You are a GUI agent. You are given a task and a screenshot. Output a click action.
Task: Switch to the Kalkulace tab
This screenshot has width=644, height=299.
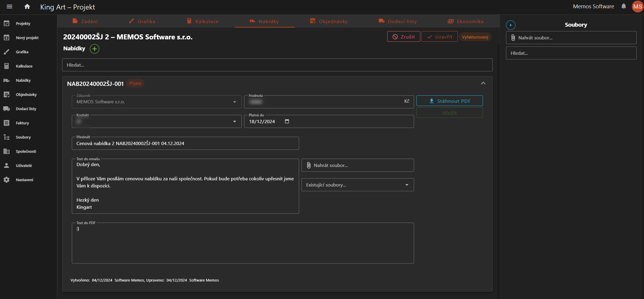[203, 21]
